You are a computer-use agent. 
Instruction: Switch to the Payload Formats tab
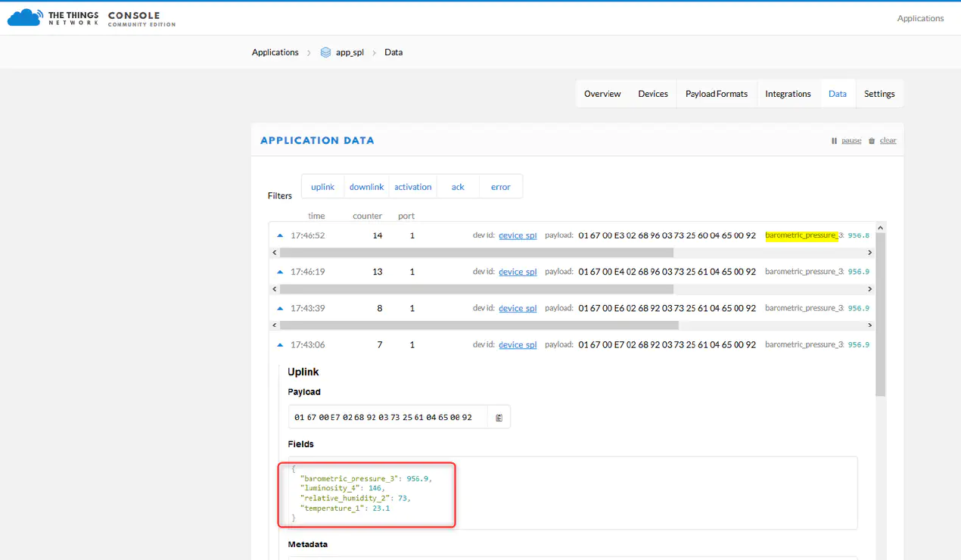[717, 94]
